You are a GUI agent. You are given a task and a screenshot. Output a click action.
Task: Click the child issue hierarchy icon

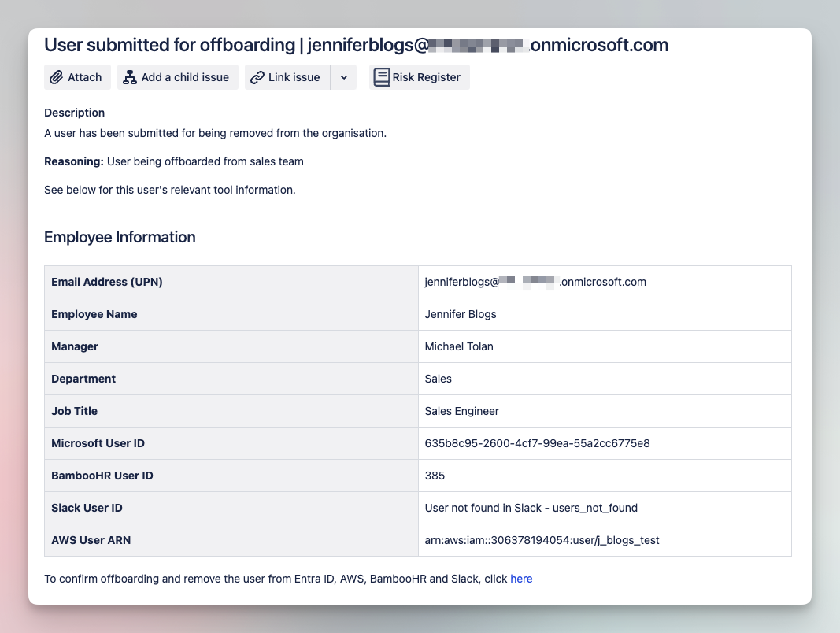coord(130,77)
